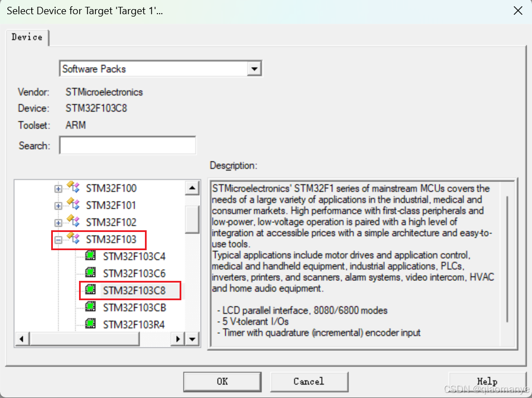Click the chip icon for STM32F103R4

click(90, 324)
